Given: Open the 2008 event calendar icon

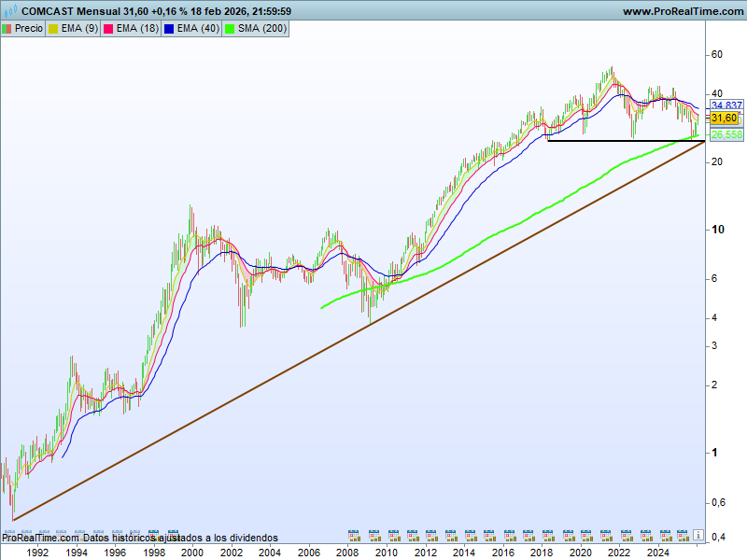Looking at the screenshot, I should tap(354, 536).
